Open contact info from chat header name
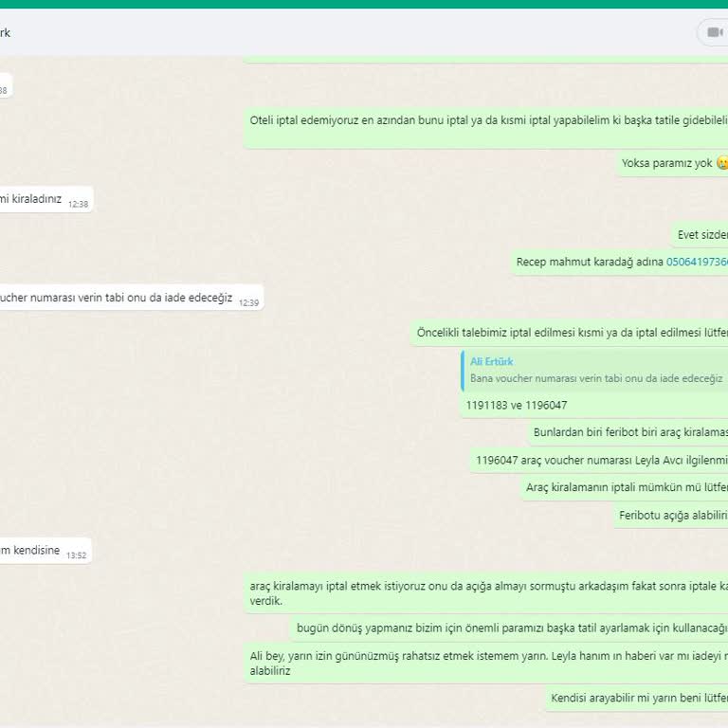 tap(5, 32)
